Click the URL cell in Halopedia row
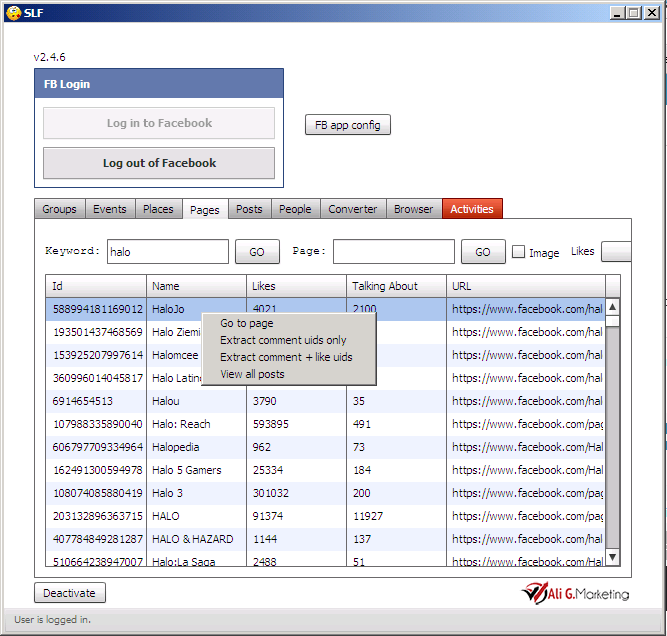 pyautogui.click(x=526, y=447)
